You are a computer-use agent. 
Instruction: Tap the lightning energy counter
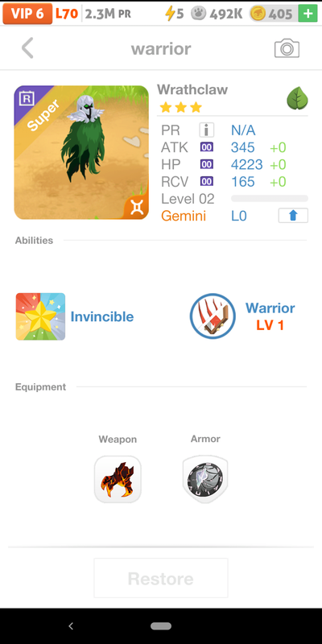tap(174, 14)
